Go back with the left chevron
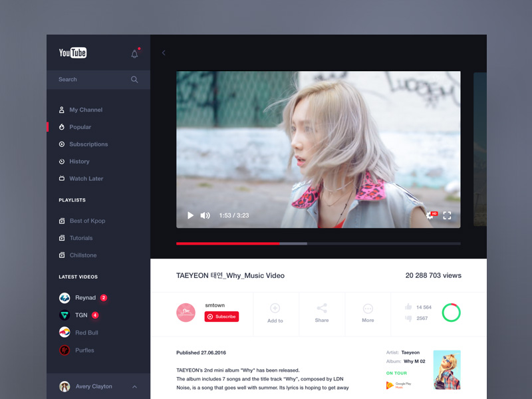 [x=164, y=53]
